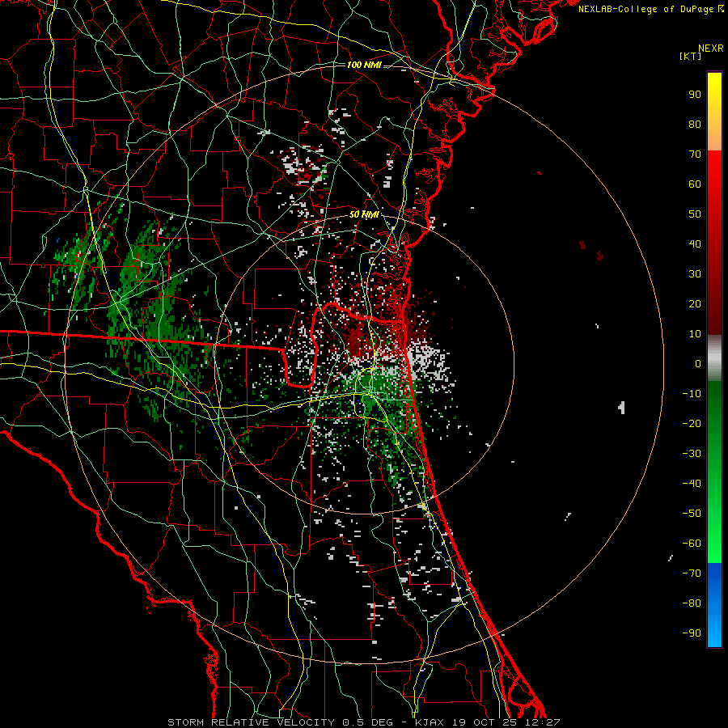The image size is (728, 728).
Task: Click the [KT] units label
Action: [x=691, y=56]
